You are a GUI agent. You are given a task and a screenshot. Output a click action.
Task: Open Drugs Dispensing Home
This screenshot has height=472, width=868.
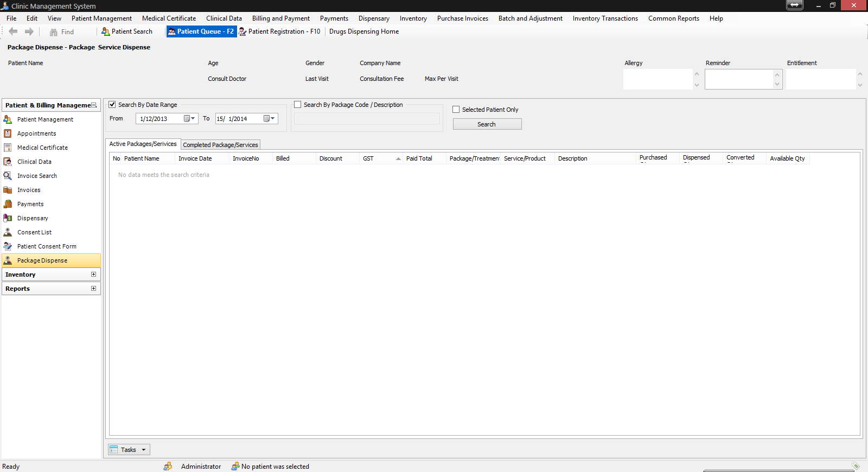coord(364,31)
